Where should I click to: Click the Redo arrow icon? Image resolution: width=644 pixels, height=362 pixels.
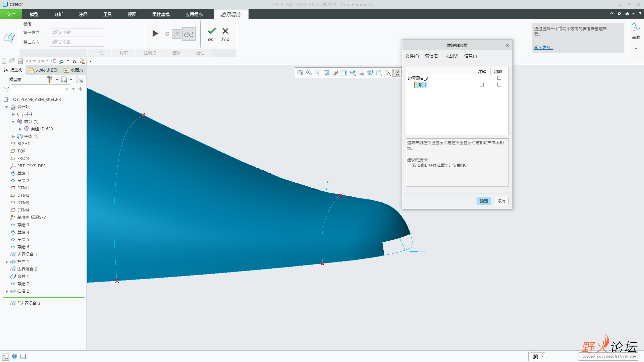click(x=41, y=61)
